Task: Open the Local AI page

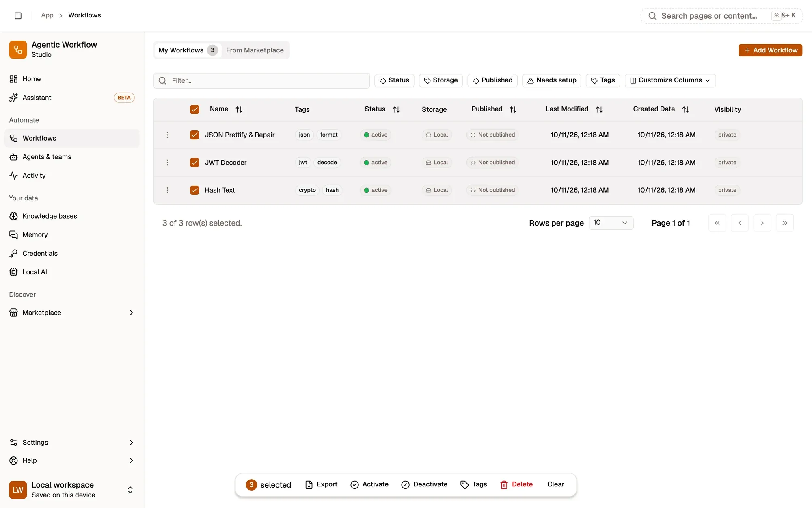Action: point(72,272)
